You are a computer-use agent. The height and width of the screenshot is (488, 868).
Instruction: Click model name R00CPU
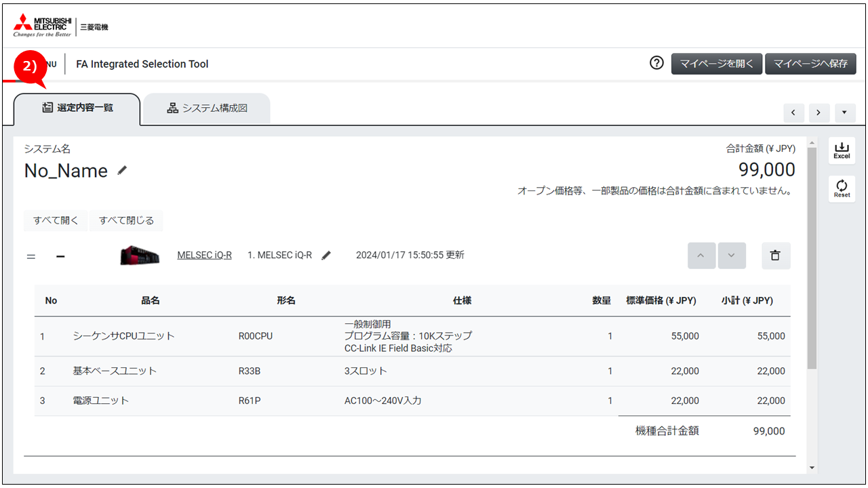coord(256,336)
